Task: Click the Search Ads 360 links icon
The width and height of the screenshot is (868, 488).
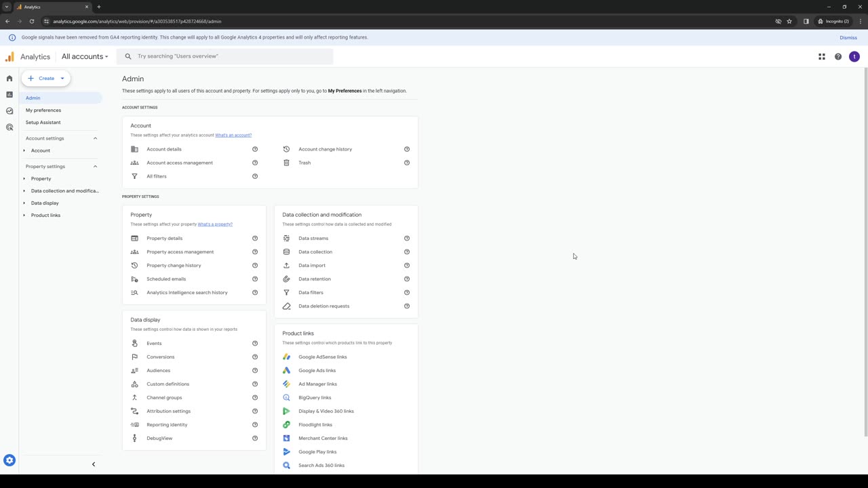Action: tap(286, 466)
